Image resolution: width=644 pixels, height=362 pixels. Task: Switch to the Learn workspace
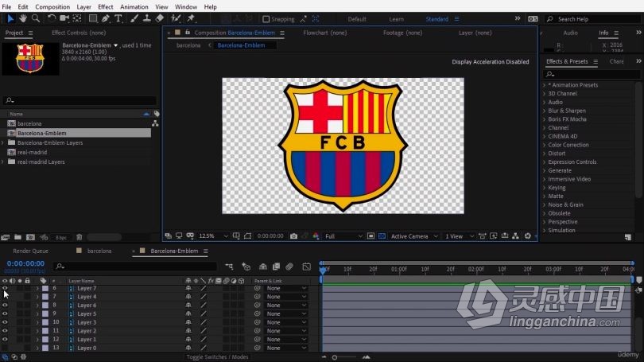(397, 19)
